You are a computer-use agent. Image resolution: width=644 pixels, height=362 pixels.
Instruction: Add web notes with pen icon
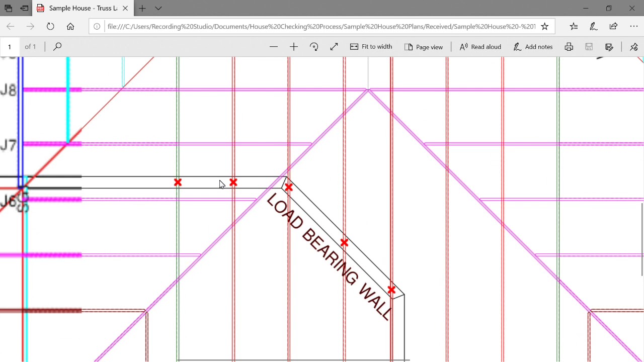click(x=594, y=27)
